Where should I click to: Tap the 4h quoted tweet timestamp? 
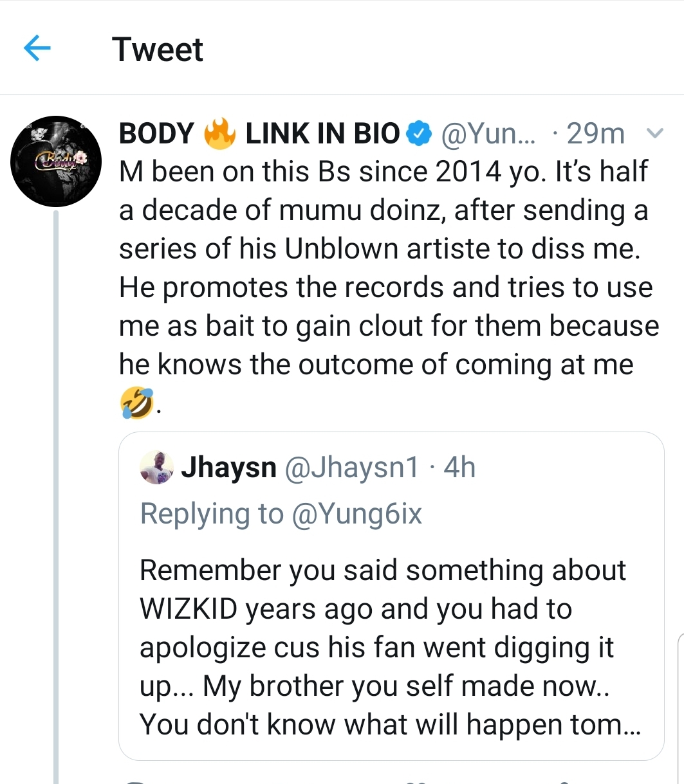pos(459,468)
